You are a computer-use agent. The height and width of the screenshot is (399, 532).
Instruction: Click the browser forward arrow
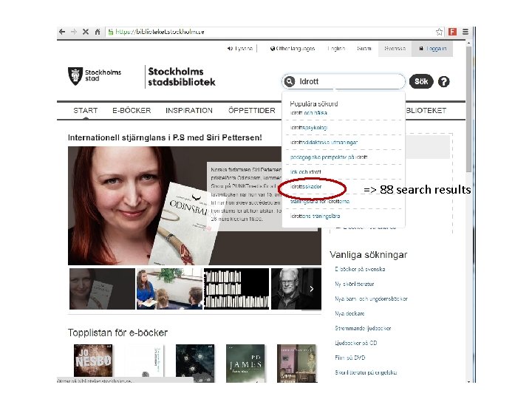74,32
